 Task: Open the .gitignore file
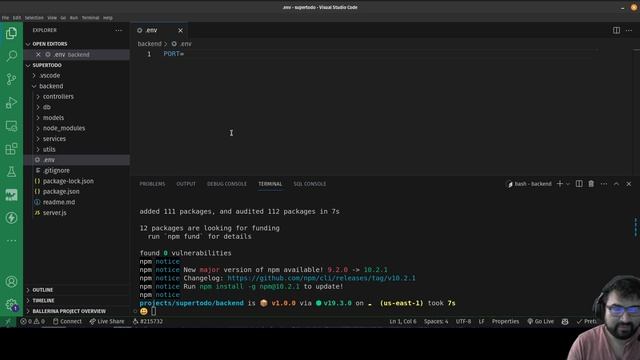56,171
